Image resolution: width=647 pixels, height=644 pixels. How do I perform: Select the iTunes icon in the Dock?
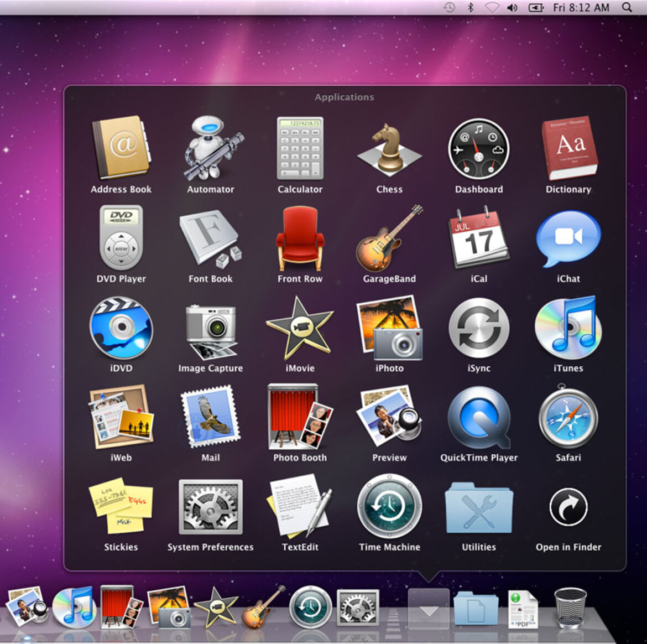75,607
